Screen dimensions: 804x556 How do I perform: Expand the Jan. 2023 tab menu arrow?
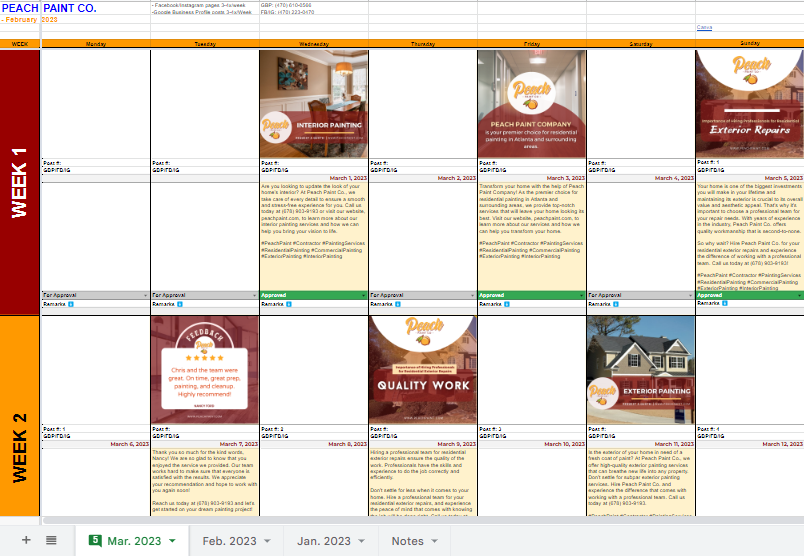coord(361,541)
